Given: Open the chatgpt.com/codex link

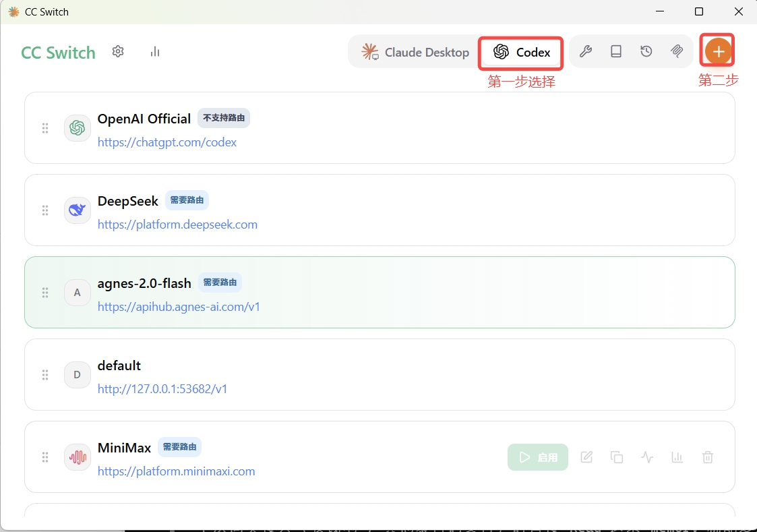Looking at the screenshot, I should pos(167,142).
